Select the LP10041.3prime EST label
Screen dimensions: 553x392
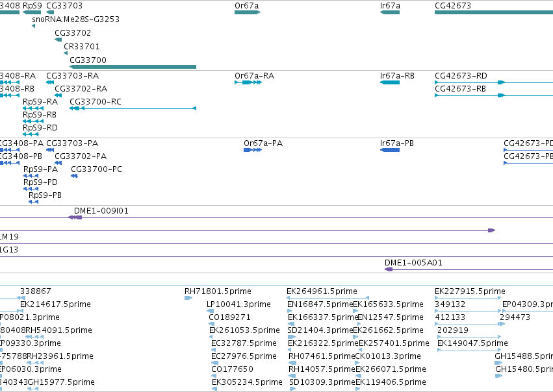click(238, 304)
